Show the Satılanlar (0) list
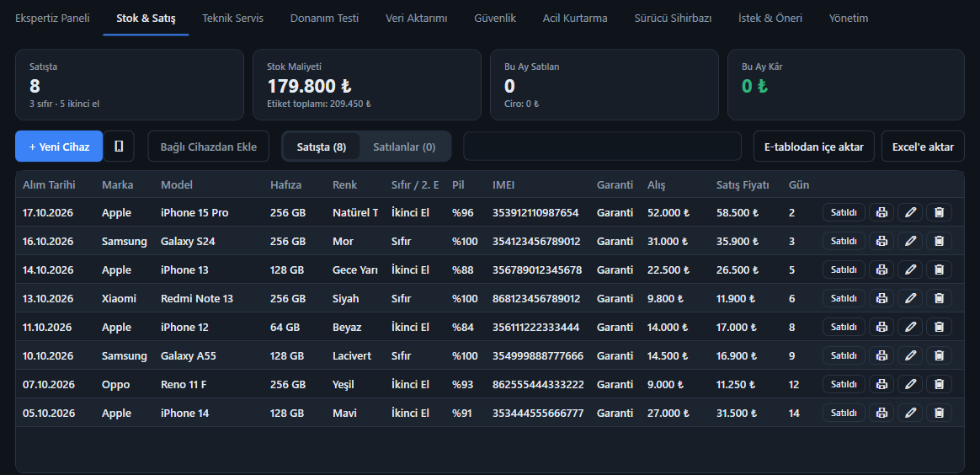This screenshot has height=475, width=980. point(404,147)
